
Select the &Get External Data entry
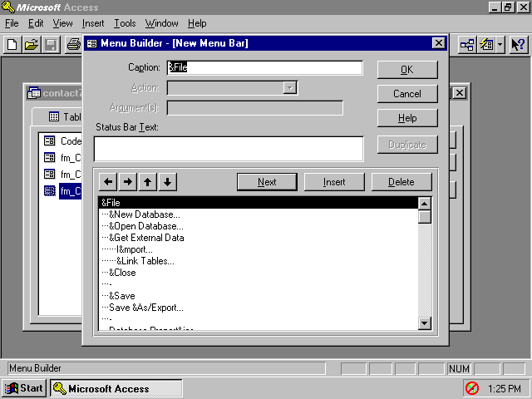[x=259, y=238]
